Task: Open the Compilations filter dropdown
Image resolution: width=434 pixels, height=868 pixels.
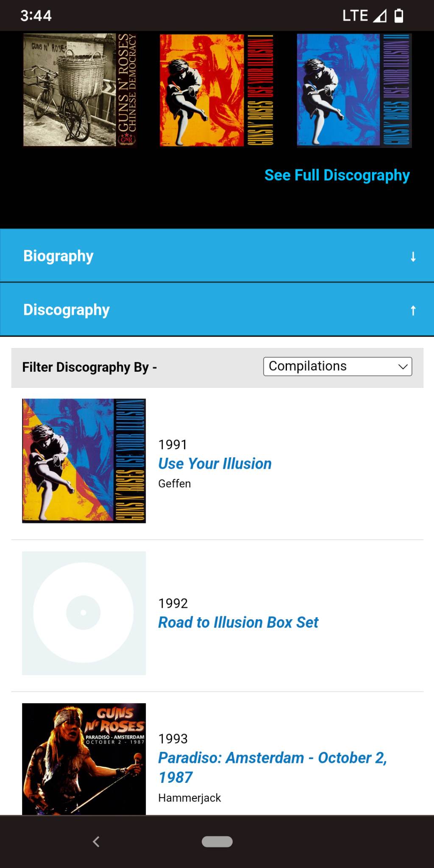Action: tap(337, 366)
